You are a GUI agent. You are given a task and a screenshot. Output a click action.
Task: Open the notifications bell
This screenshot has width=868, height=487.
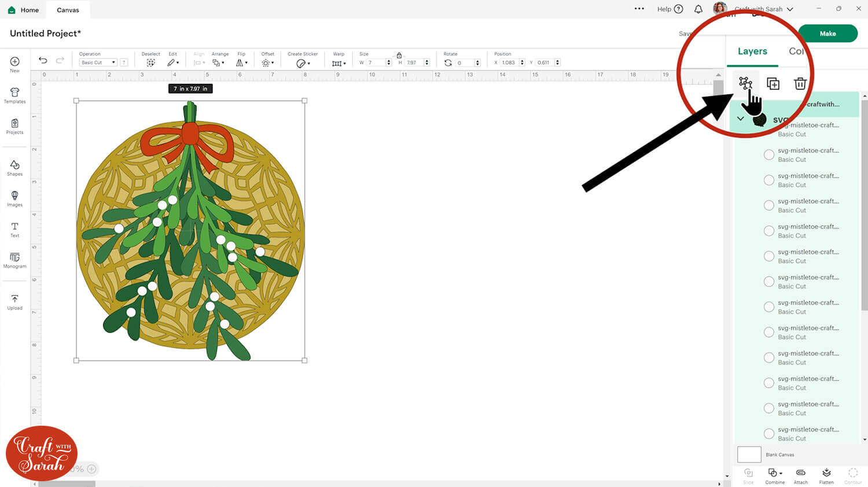pos(698,9)
